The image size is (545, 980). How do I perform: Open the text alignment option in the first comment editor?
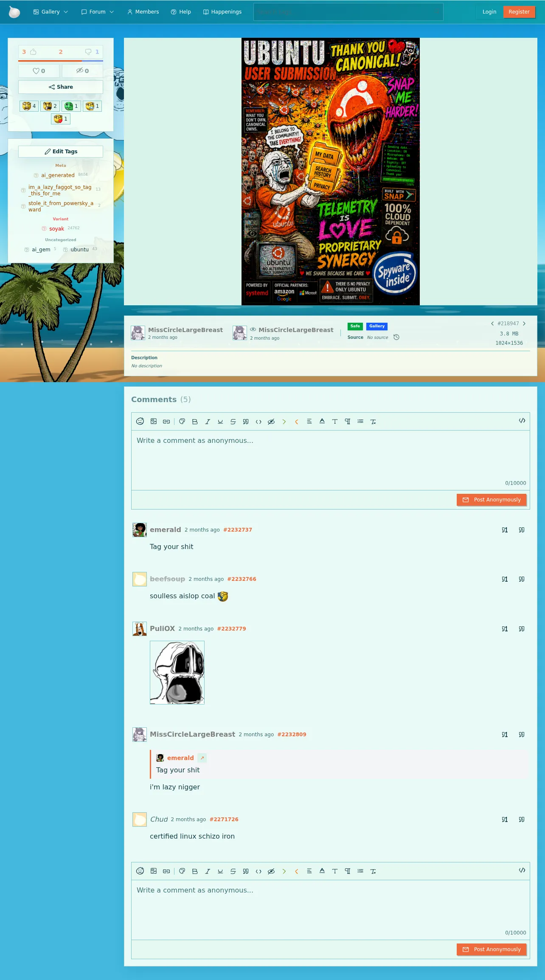click(x=309, y=421)
